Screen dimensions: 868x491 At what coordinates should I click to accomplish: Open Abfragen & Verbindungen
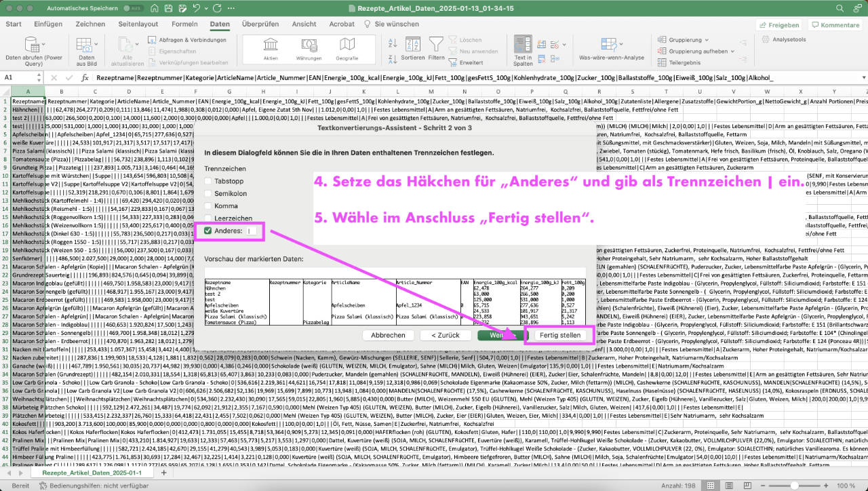click(189, 39)
